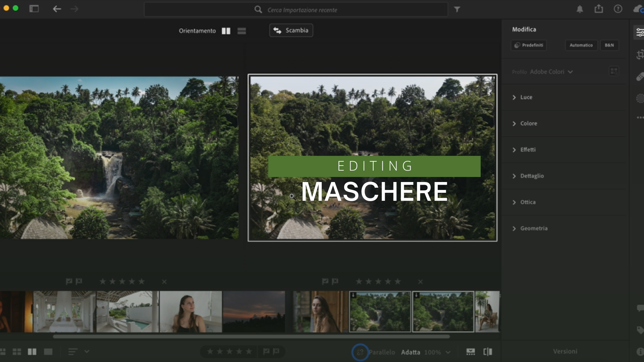The height and width of the screenshot is (362, 644).
Task: Expand the Luce panel
Action: coord(526,97)
